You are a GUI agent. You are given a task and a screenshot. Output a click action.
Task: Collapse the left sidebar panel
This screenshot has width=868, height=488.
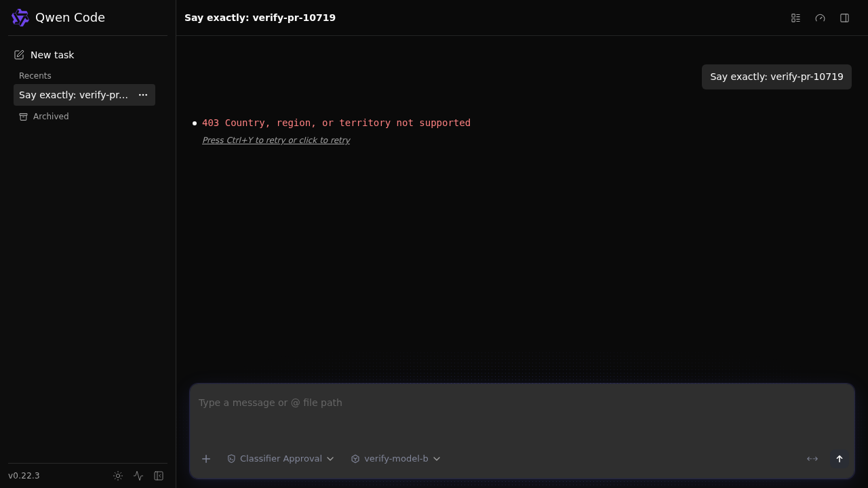[x=159, y=476]
